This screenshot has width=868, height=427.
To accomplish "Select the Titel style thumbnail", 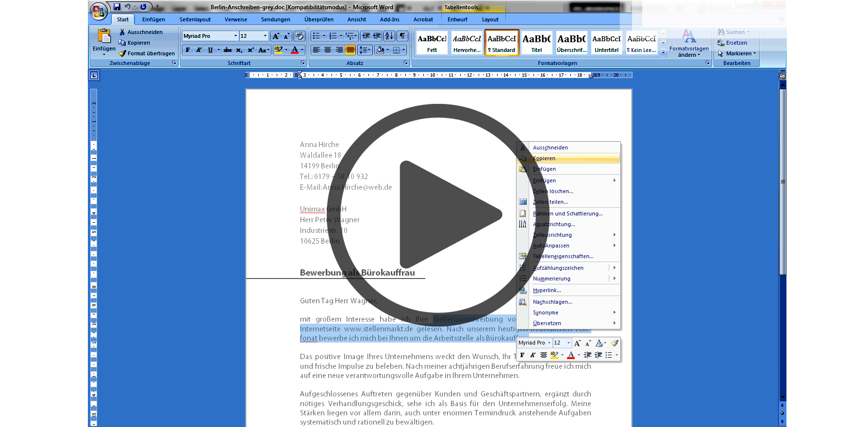I will (536, 43).
